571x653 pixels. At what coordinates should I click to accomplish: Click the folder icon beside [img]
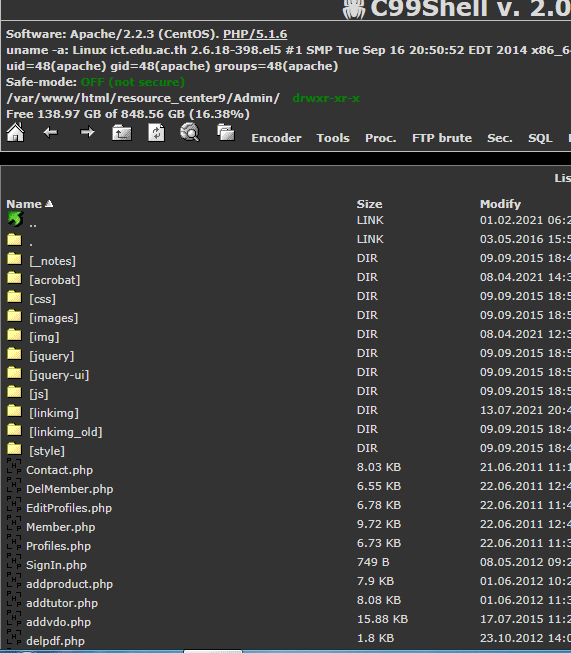tap(14, 335)
